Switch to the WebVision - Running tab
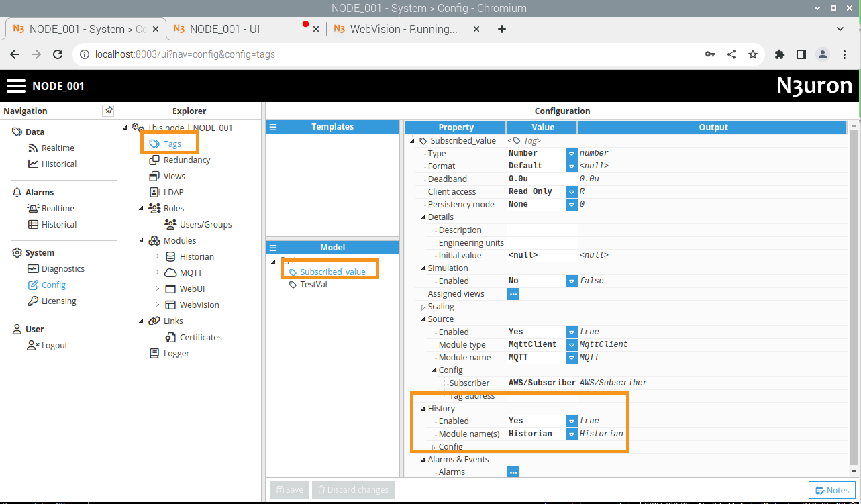 point(405,29)
